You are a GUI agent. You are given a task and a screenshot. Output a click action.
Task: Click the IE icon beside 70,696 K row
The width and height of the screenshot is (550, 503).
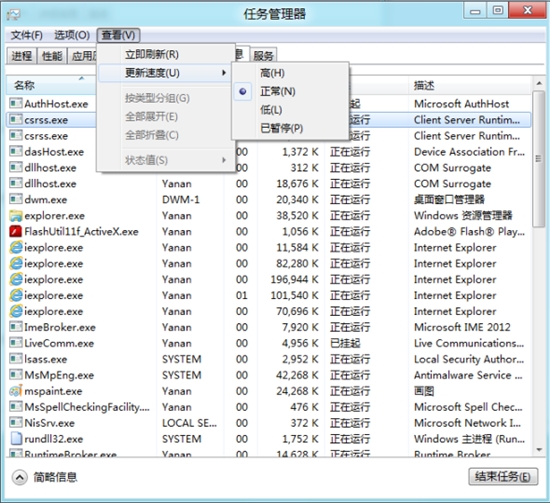click(15, 311)
